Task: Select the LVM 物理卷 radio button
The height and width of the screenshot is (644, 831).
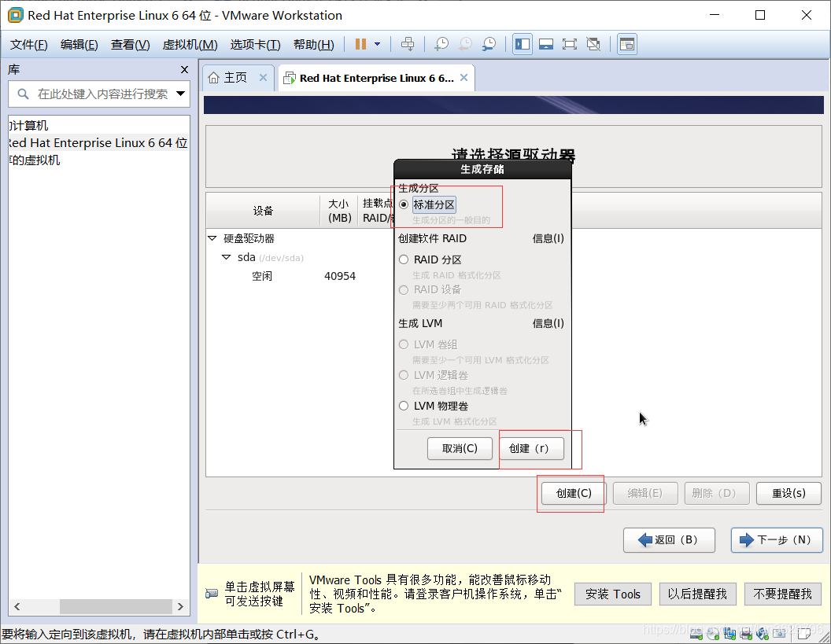Action: [x=404, y=406]
